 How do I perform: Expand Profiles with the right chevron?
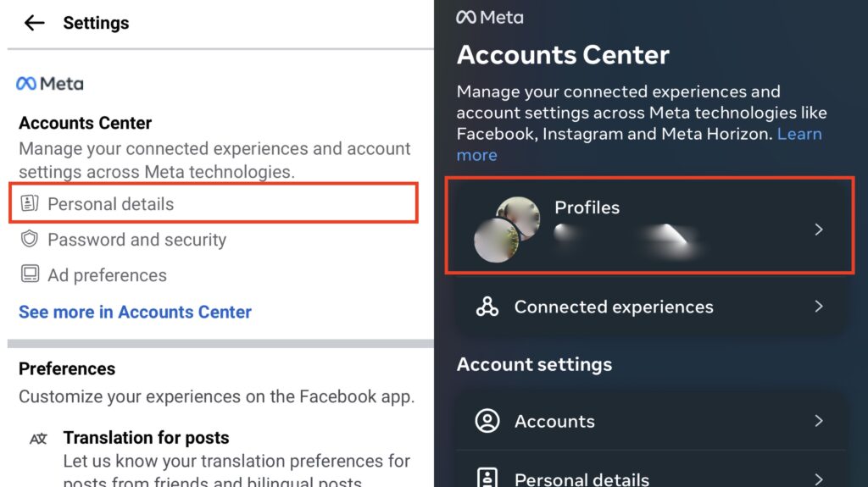click(818, 230)
